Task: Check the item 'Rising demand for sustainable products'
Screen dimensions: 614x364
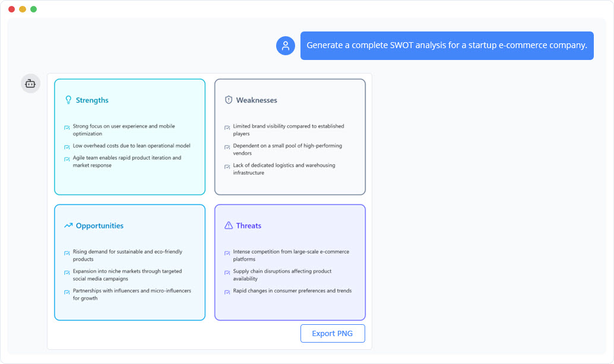Action: [x=66, y=253]
